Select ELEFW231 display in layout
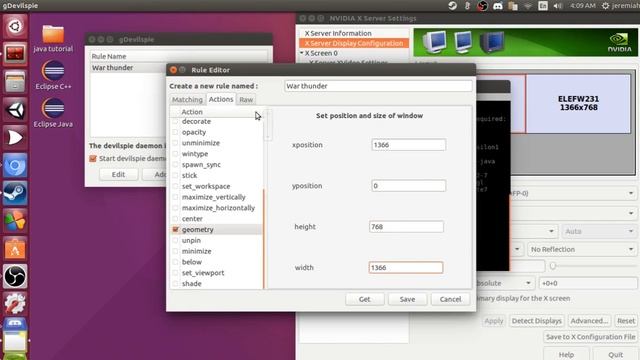Screen dimensions: 640x360 tap(578, 104)
